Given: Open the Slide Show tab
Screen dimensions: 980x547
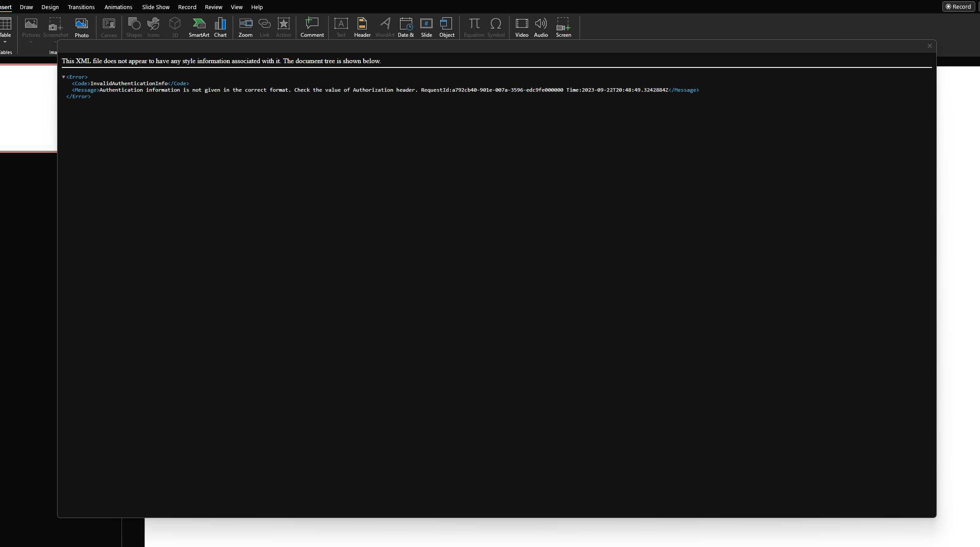Looking at the screenshot, I should coord(156,7).
